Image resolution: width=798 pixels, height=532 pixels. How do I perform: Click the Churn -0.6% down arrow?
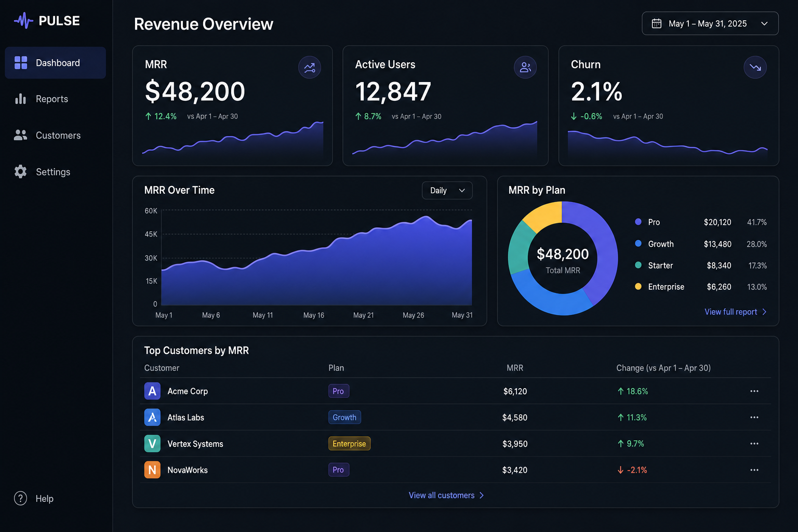574,116
